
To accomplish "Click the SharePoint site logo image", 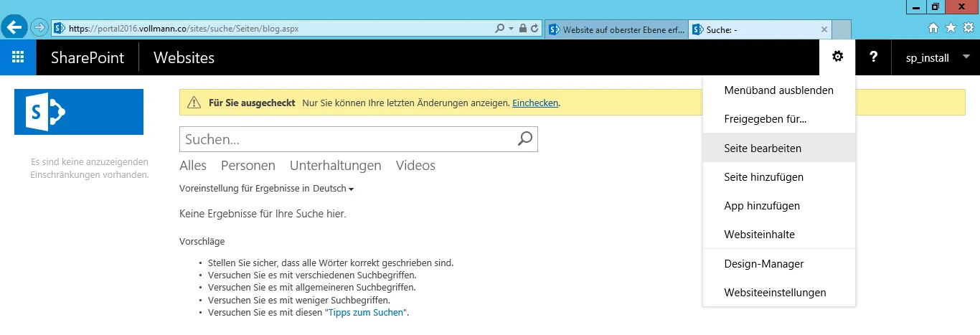I will 79,112.
